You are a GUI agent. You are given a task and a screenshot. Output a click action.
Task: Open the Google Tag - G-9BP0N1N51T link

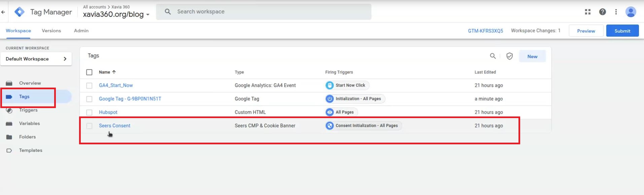130,99
